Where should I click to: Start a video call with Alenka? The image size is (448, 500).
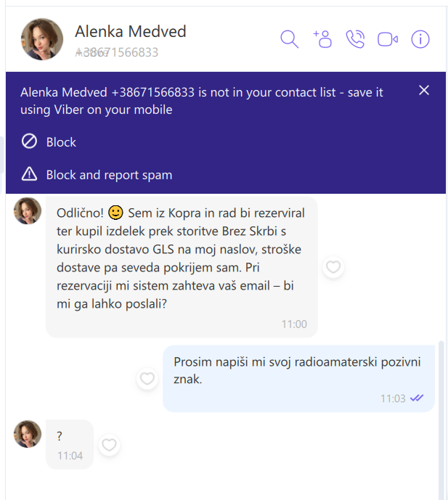[388, 39]
